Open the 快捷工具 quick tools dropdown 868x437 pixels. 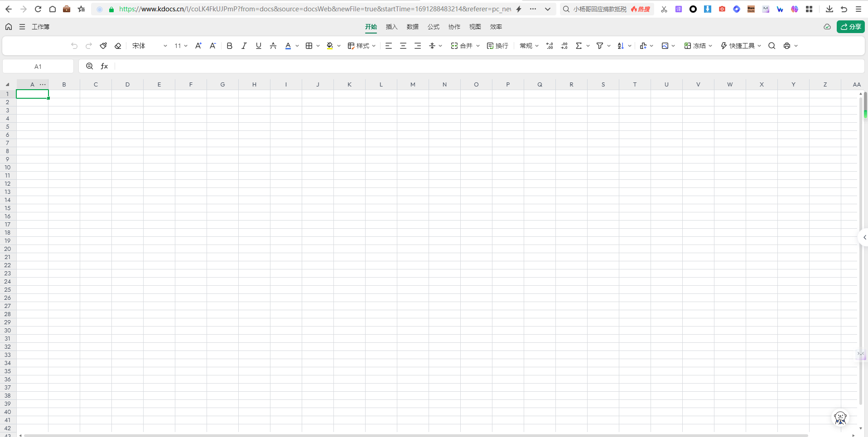coord(741,46)
